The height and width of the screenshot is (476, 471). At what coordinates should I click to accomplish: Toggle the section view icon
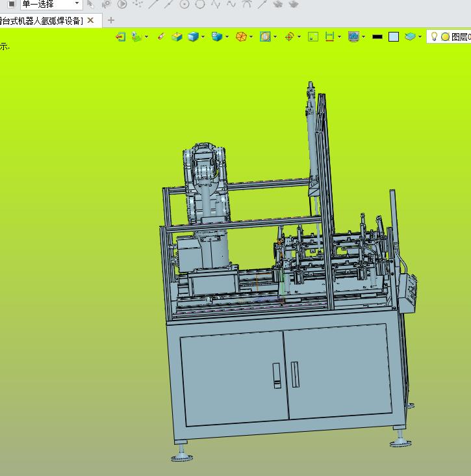click(x=265, y=37)
